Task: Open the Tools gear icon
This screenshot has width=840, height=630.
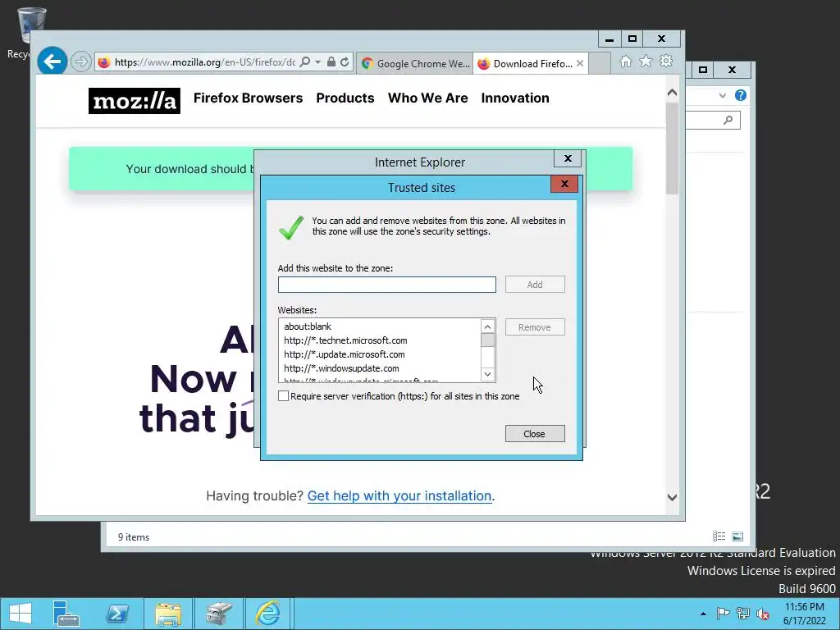Action: 666,61
